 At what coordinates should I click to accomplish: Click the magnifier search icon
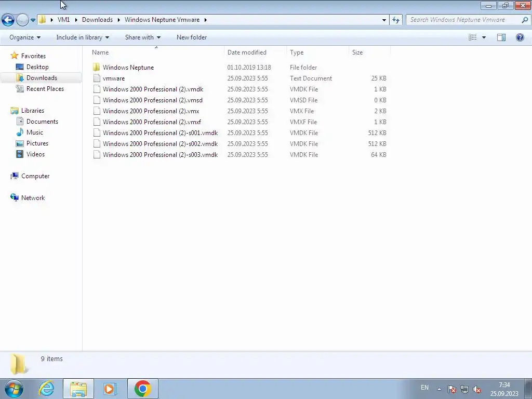point(525,20)
